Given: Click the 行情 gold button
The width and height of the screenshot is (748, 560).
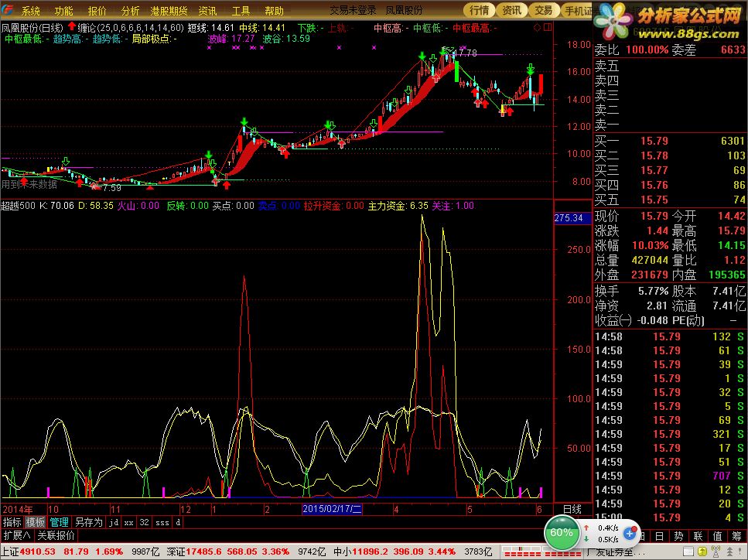Looking at the screenshot, I should (x=480, y=10).
